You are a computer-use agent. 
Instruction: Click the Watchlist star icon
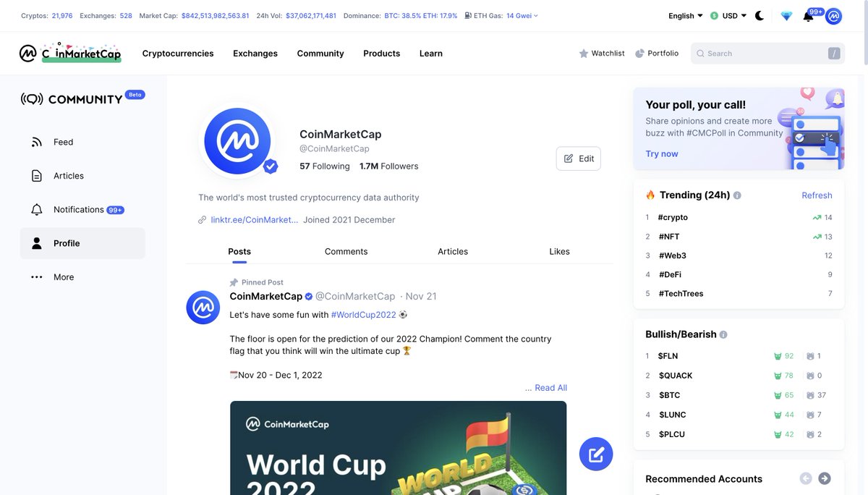(x=584, y=54)
